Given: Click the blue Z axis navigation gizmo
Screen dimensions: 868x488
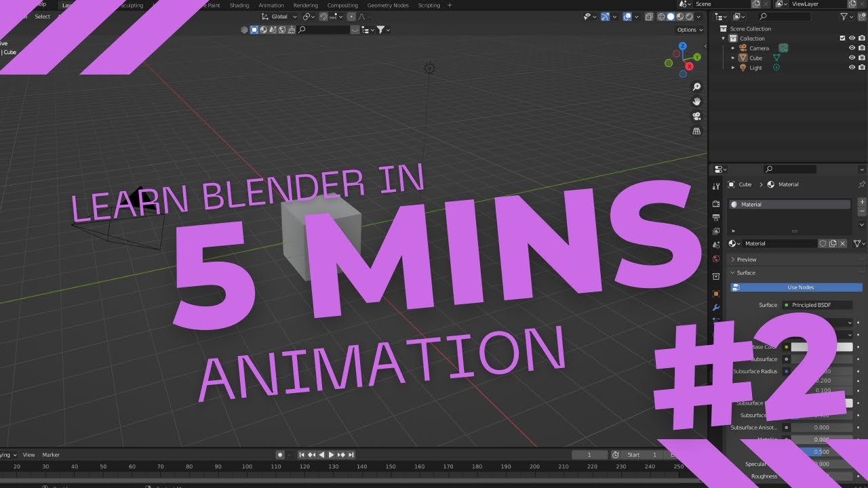Looking at the screenshot, I should point(682,46).
